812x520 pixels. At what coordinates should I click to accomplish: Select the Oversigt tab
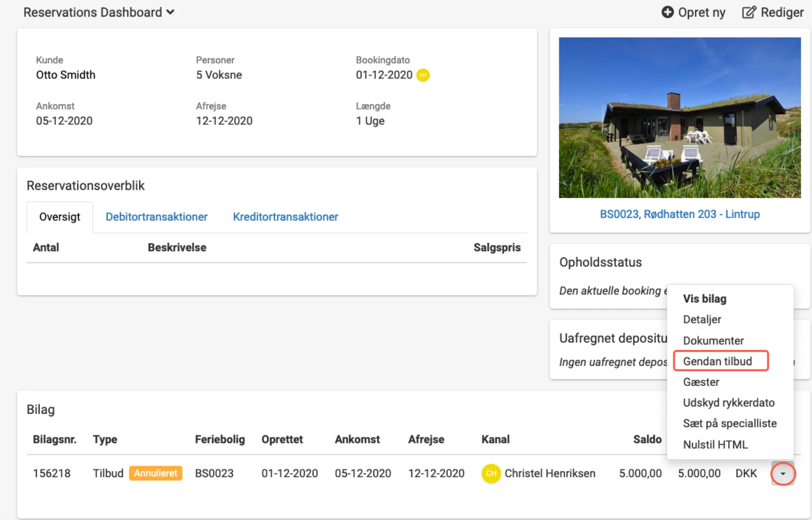[60, 217]
